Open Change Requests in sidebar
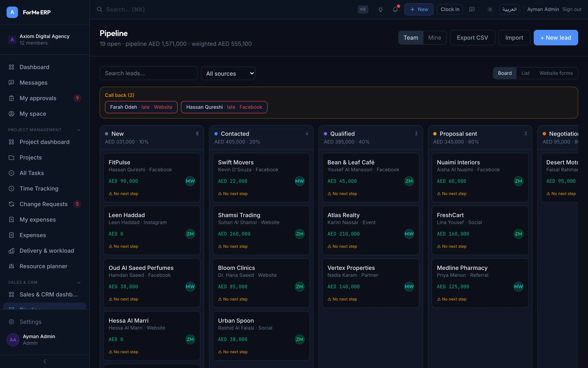The height and width of the screenshot is (368, 588). (x=45, y=204)
